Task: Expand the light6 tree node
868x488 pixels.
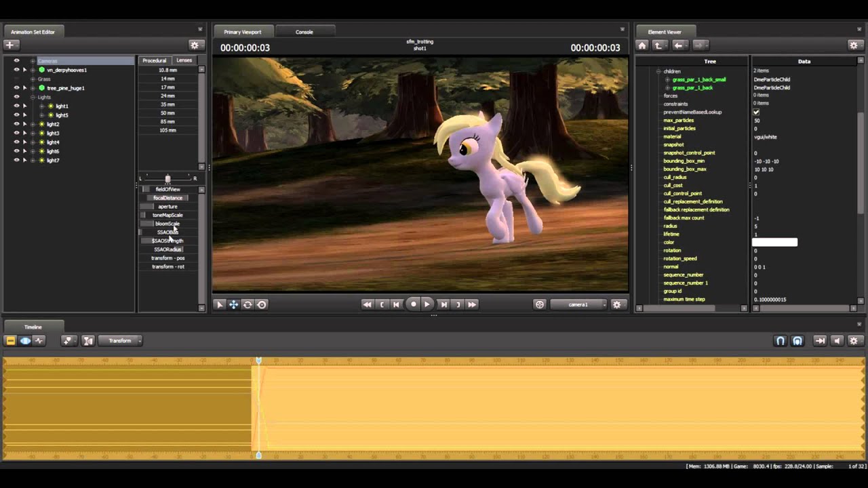Action: [x=33, y=151]
